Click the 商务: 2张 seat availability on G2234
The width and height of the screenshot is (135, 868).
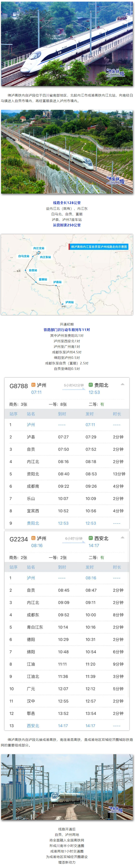click(x=18, y=558)
